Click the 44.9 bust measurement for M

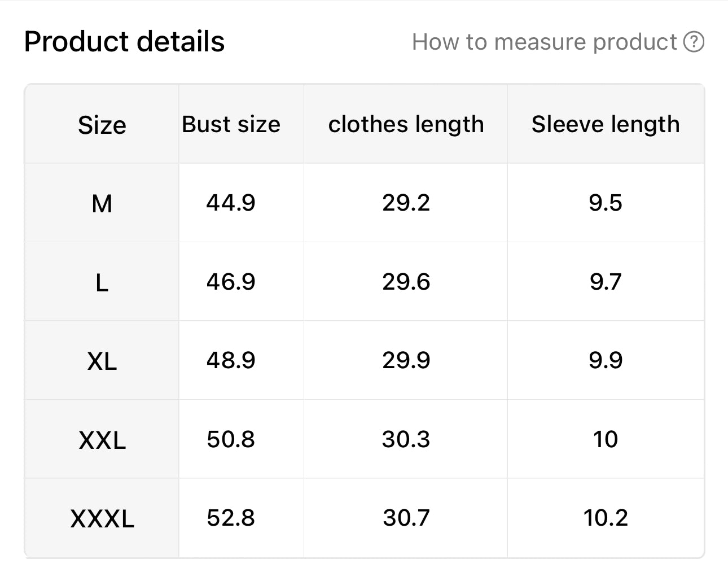coord(231,203)
